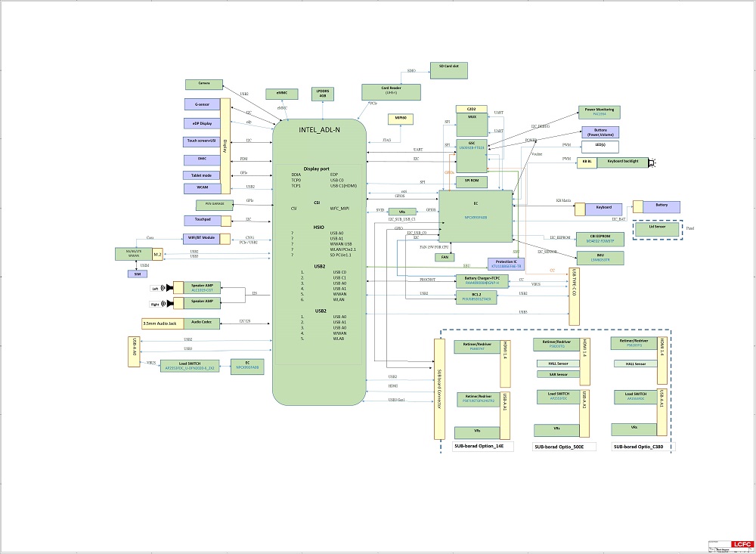Click the 'WWAN USB' entry
Image resolution: width=756 pixels, height=554 pixels.
click(341, 244)
